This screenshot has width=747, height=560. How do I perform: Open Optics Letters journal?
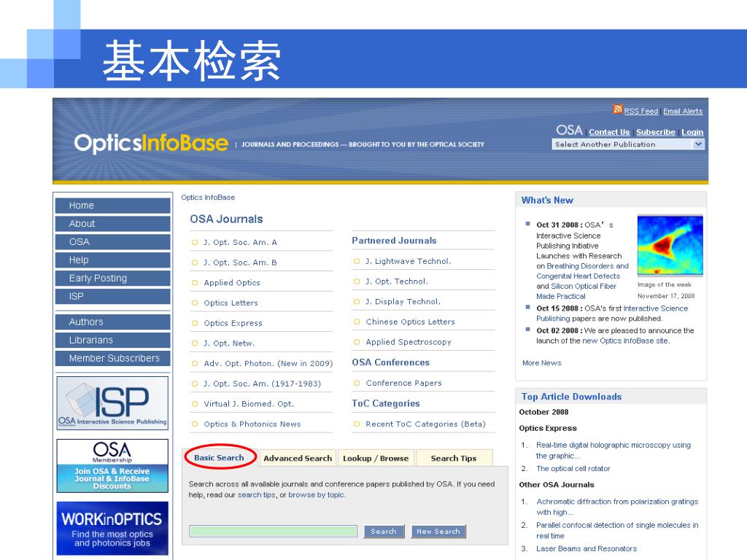(x=231, y=303)
